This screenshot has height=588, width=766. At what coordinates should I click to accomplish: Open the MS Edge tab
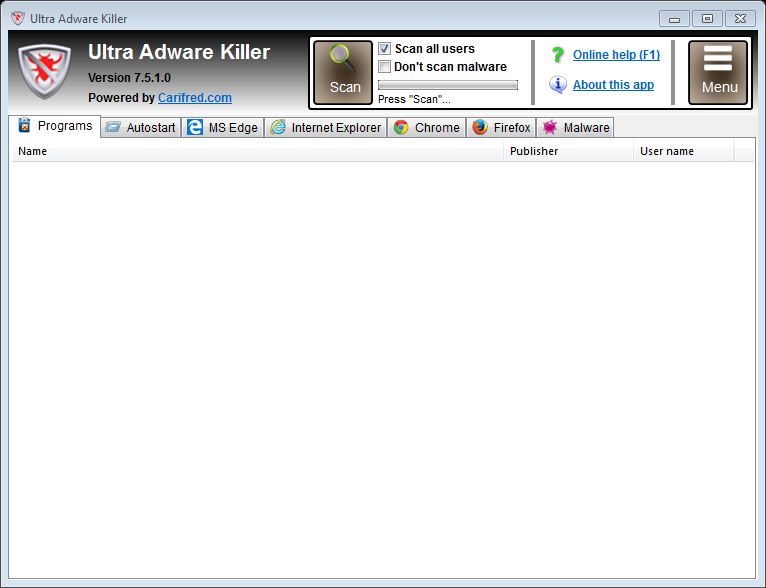click(223, 127)
